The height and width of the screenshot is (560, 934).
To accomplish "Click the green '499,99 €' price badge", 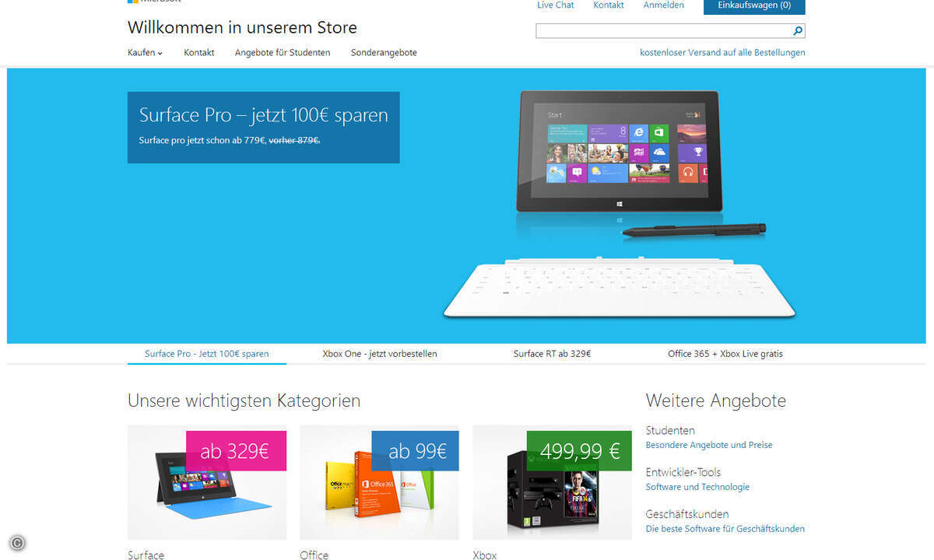I will 579,451.
